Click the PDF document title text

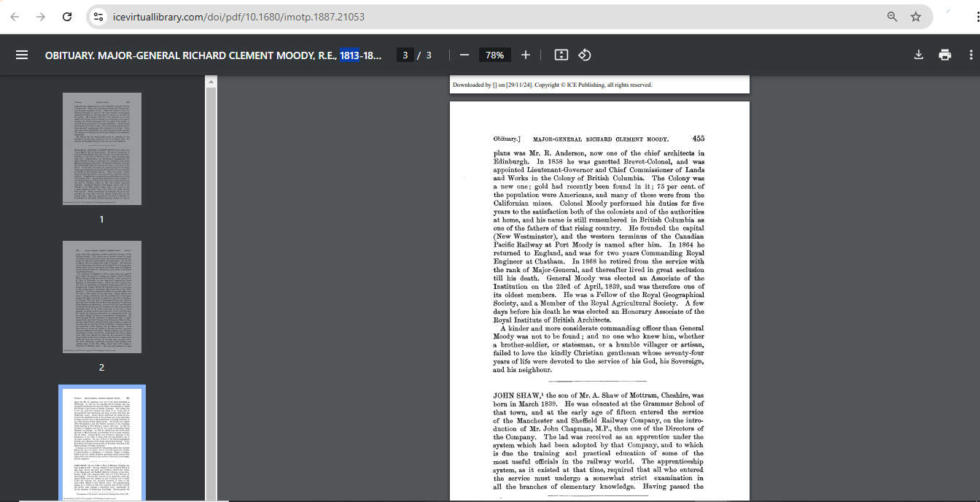(x=213, y=55)
